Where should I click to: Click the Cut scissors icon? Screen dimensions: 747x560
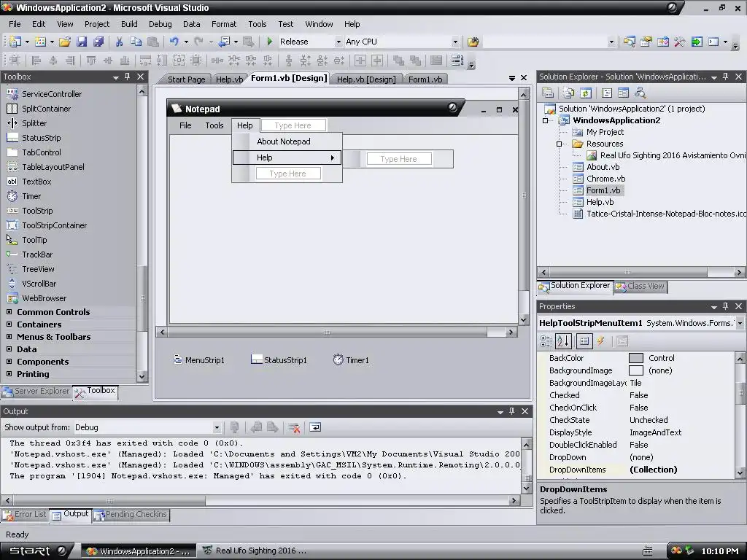tap(119, 42)
